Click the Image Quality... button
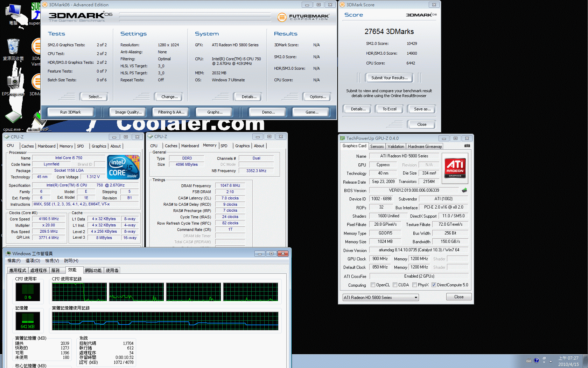The height and width of the screenshot is (368, 588). (128, 112)
